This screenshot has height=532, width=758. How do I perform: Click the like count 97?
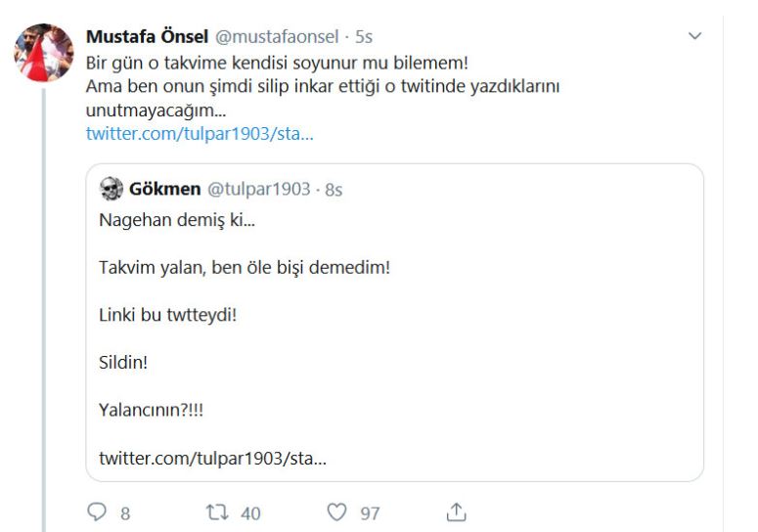point(370,512)
